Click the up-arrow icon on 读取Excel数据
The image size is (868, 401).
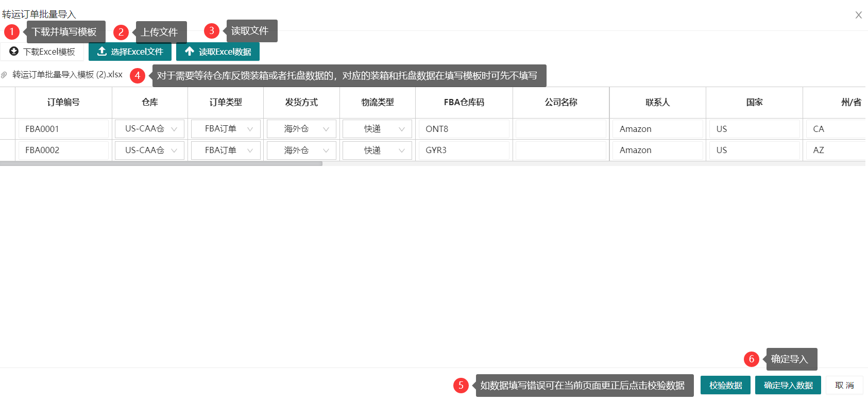point(190,52)
